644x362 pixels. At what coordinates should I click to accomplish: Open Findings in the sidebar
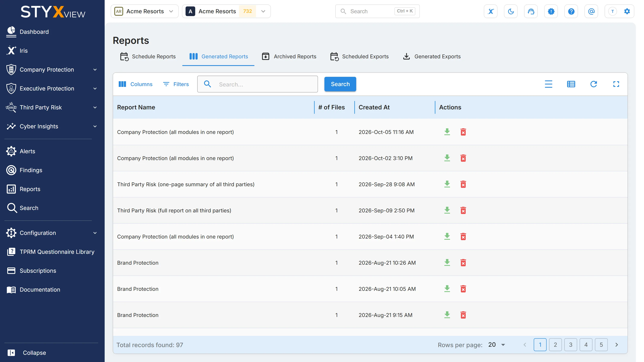pos(24,170)
